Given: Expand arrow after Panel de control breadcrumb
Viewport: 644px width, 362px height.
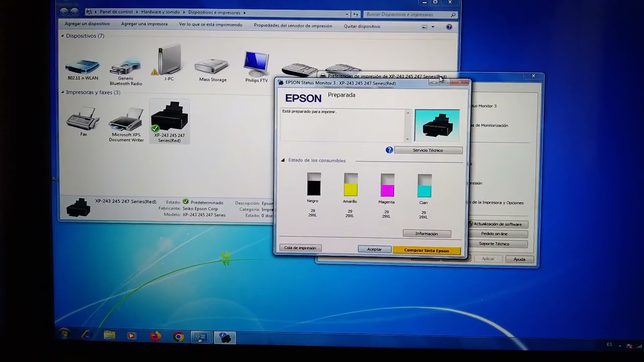Looking at the screenshot, I should [x=137, y=12].
